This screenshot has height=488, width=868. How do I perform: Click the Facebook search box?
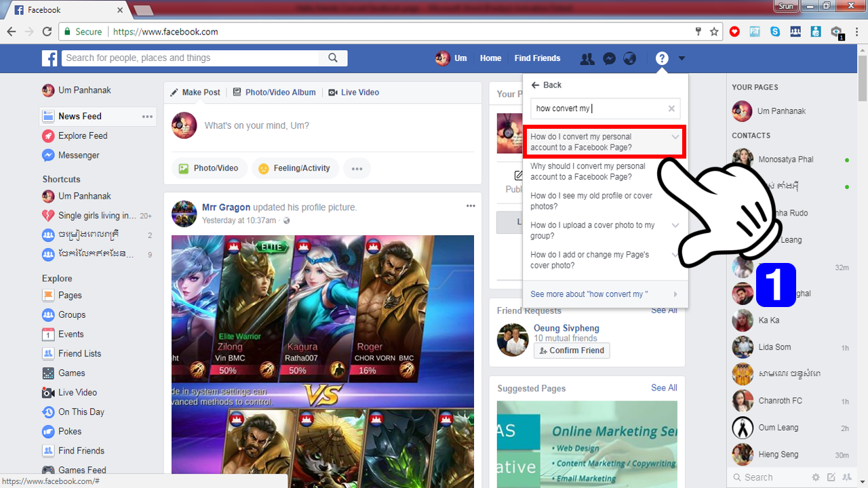(191, 58)
